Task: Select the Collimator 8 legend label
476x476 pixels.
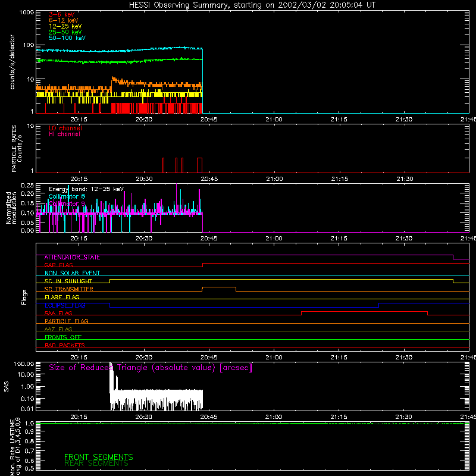Action: 67,196
